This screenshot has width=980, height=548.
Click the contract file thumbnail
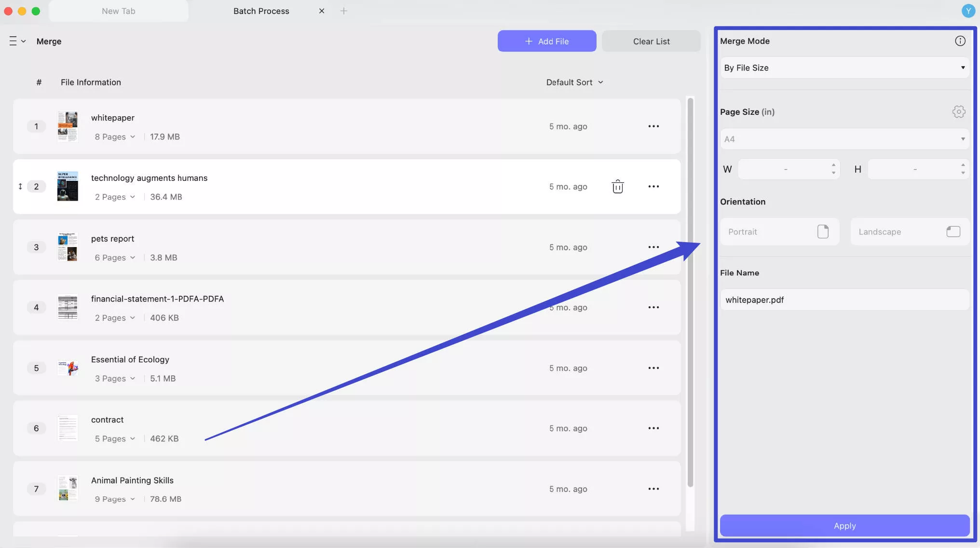(68, 428)
